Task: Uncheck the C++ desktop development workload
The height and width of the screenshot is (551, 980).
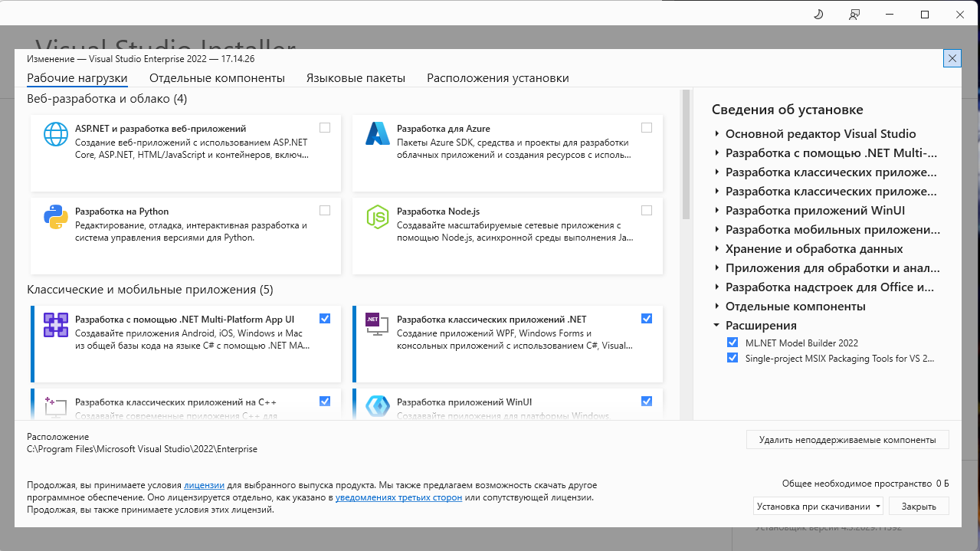Action: [325, 402]
